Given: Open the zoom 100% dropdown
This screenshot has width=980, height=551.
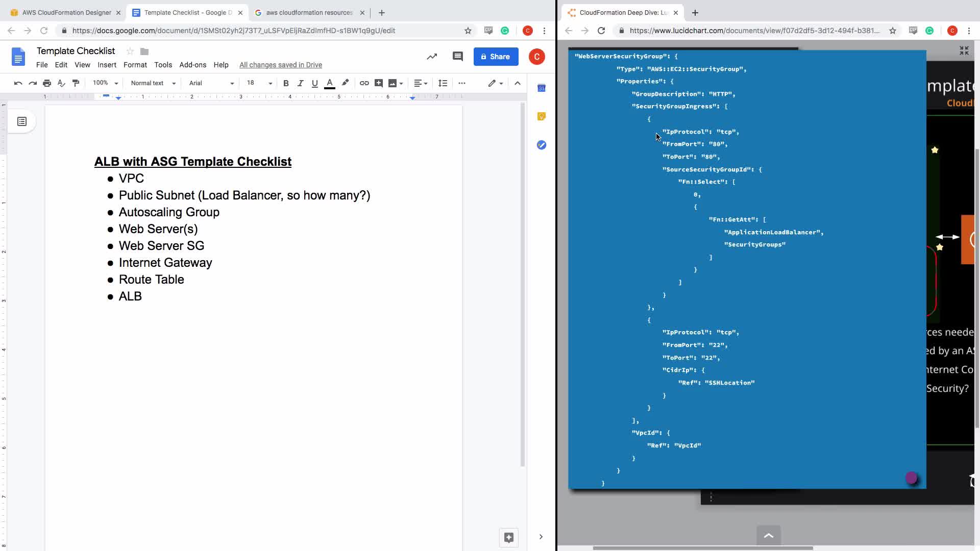Looking at the screenshot, I should pos(105,83).
